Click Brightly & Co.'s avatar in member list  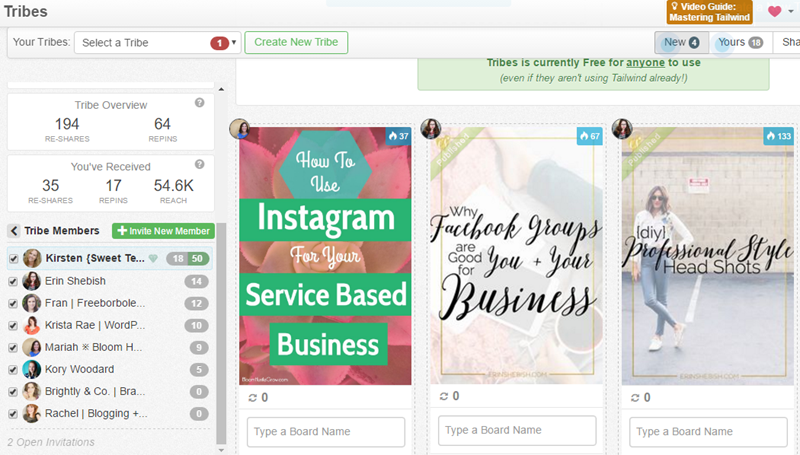[x=32, y=392]
